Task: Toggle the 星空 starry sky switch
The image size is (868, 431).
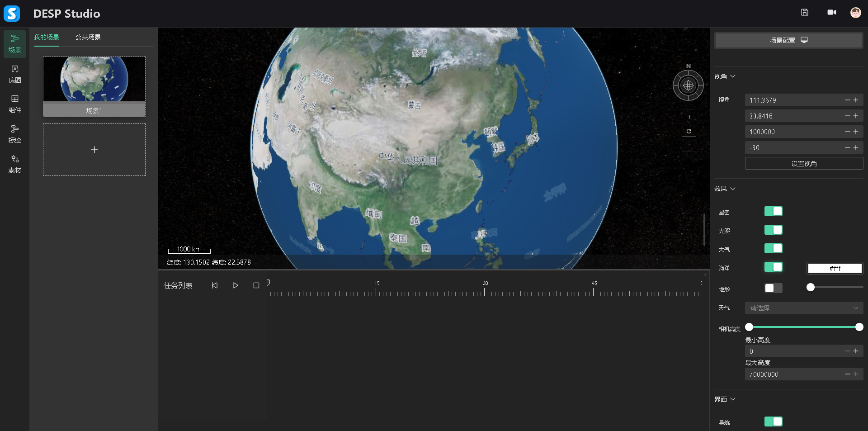Action: [773, 212]
